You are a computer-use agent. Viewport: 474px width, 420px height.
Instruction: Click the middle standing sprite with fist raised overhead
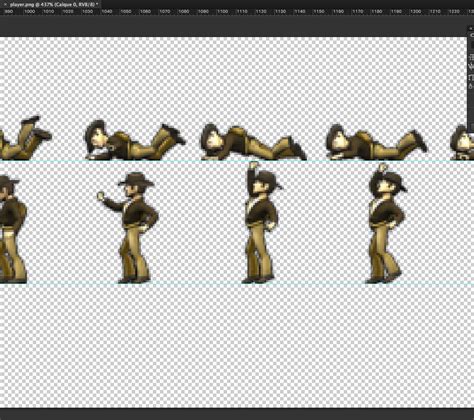click(x=261, y=223)
